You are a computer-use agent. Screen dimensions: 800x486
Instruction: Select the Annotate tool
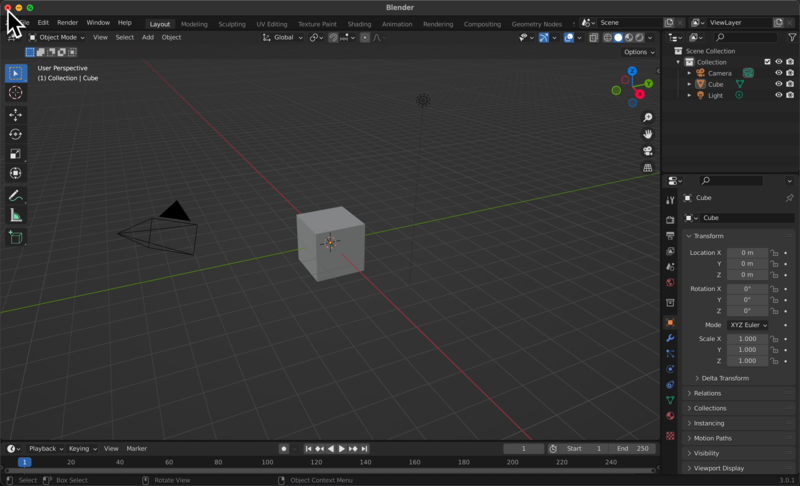(x=16, y=196)
